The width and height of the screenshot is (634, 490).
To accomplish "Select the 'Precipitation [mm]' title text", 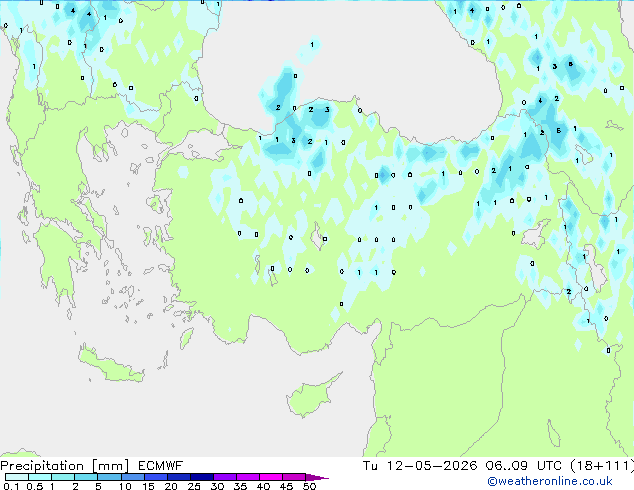I will (65, 466).
